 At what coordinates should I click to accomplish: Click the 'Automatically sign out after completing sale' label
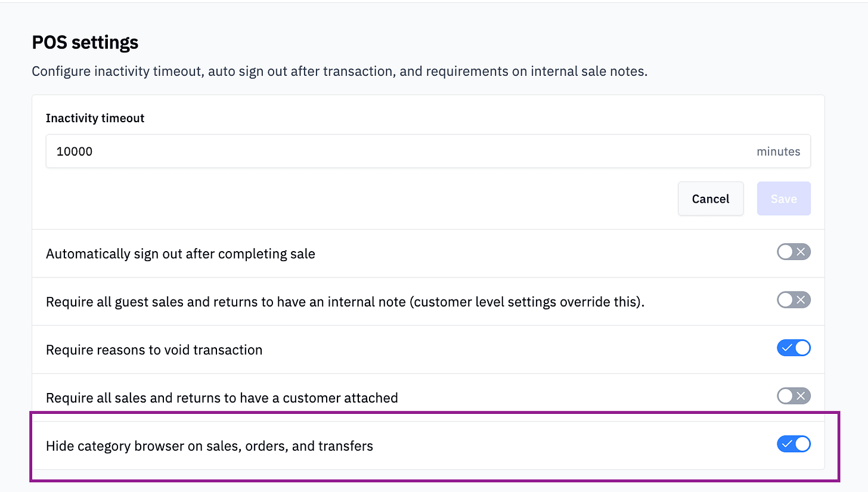click(x=181, y=253)
